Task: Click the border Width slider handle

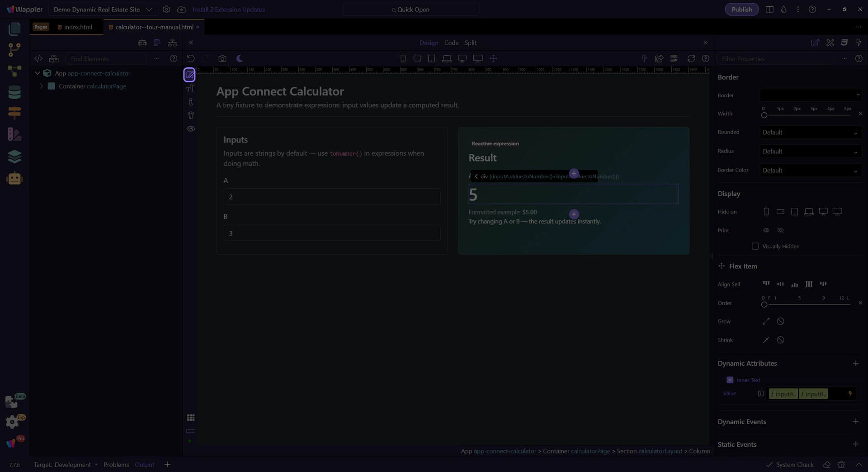Action: click(x=764, y=115)
